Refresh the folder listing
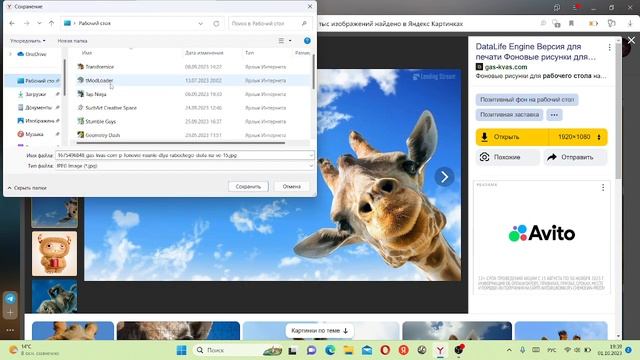The image size is (640, 360). tap(216, 24)
